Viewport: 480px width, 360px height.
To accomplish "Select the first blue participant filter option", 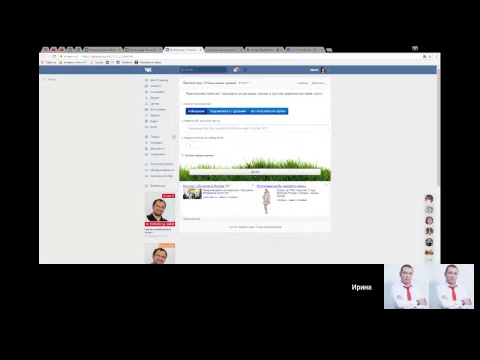I will [x=196, y=111].
